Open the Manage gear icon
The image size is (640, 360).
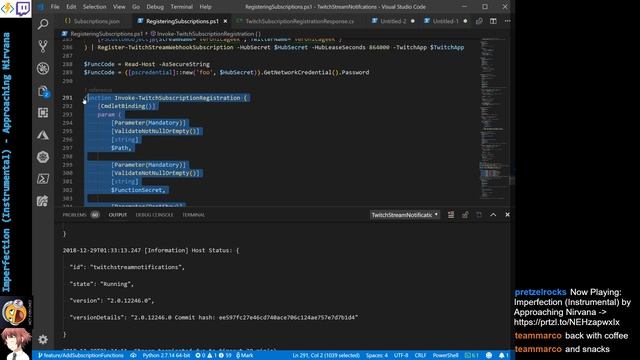[43, 339]
